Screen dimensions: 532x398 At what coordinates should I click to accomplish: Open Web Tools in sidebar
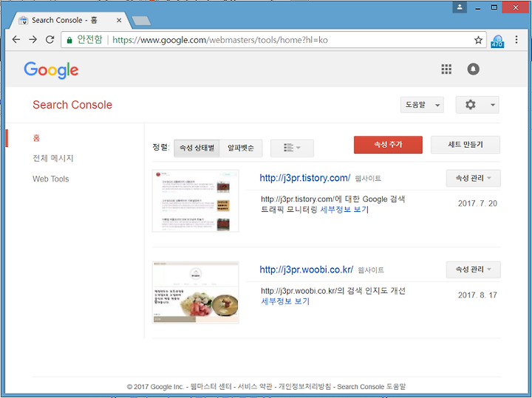(50, 179)
